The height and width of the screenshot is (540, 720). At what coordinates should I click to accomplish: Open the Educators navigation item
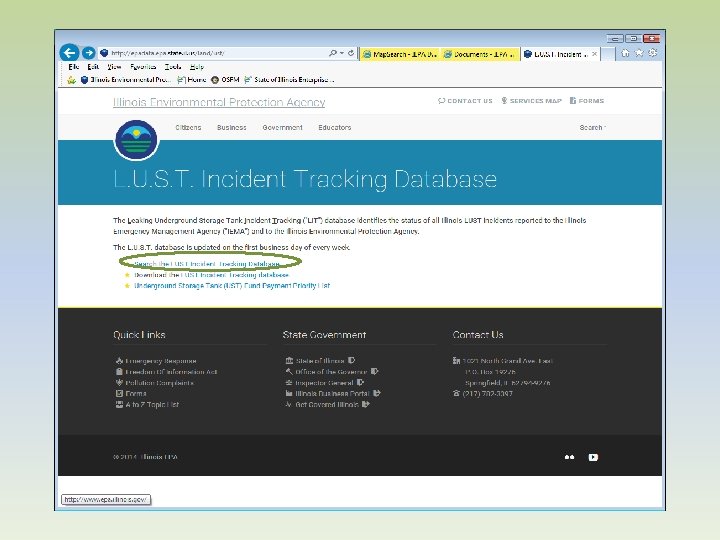(x=335, y=128)
